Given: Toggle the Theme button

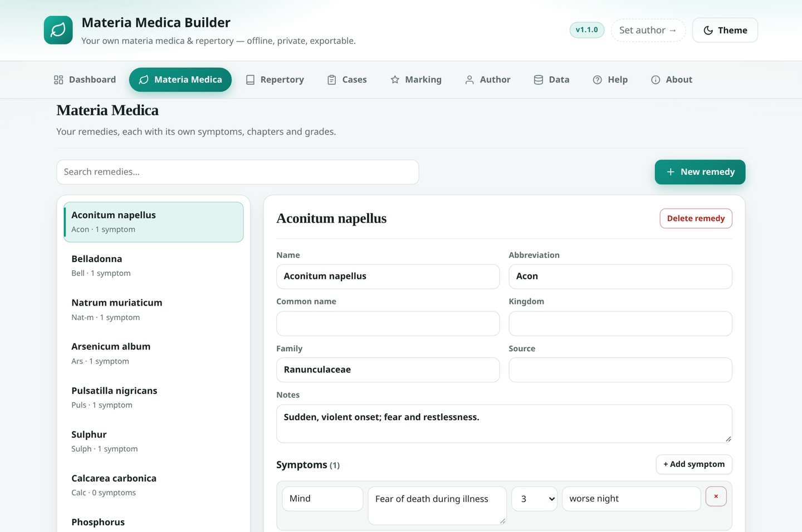Looking at the screenshot, I should coord(725,30).
